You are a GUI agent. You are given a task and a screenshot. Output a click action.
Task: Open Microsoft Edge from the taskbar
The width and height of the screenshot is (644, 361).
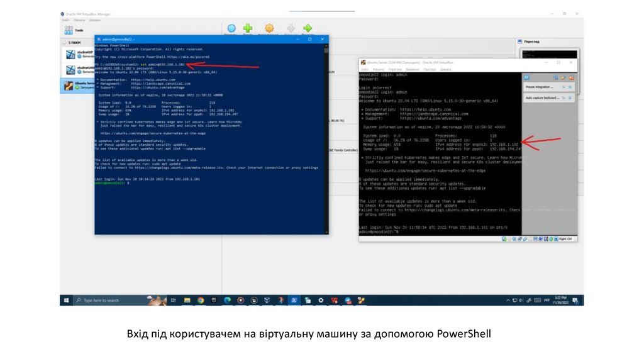[x=227, y=301]
